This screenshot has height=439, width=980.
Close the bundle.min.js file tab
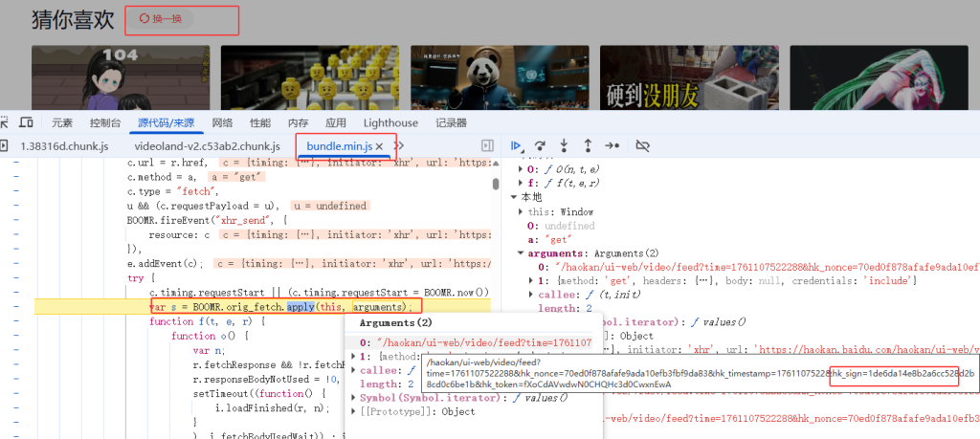tap(379, 146)
